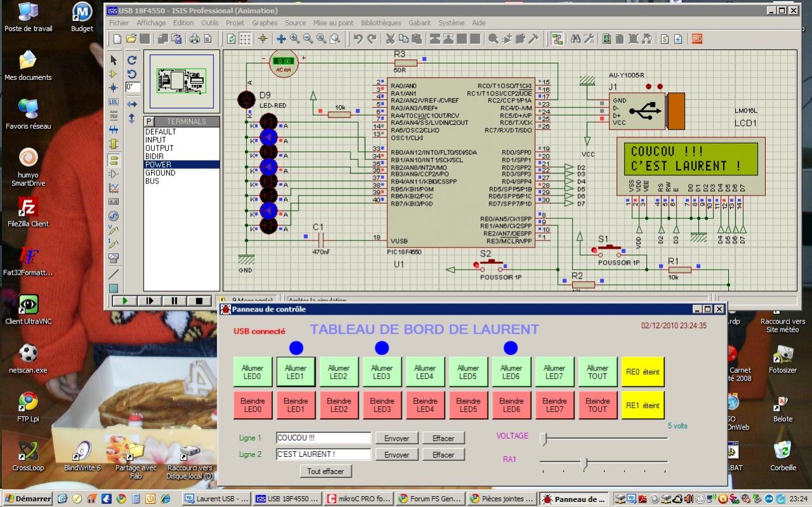Select the Component mode tool in sidebar
The width and height of the screenshot is (812, 507).
tap(114, 74)
